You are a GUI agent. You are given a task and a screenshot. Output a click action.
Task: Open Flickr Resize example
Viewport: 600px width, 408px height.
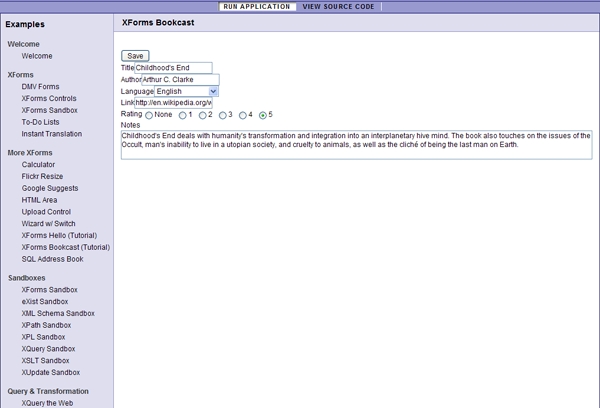[x=42, y=176]
